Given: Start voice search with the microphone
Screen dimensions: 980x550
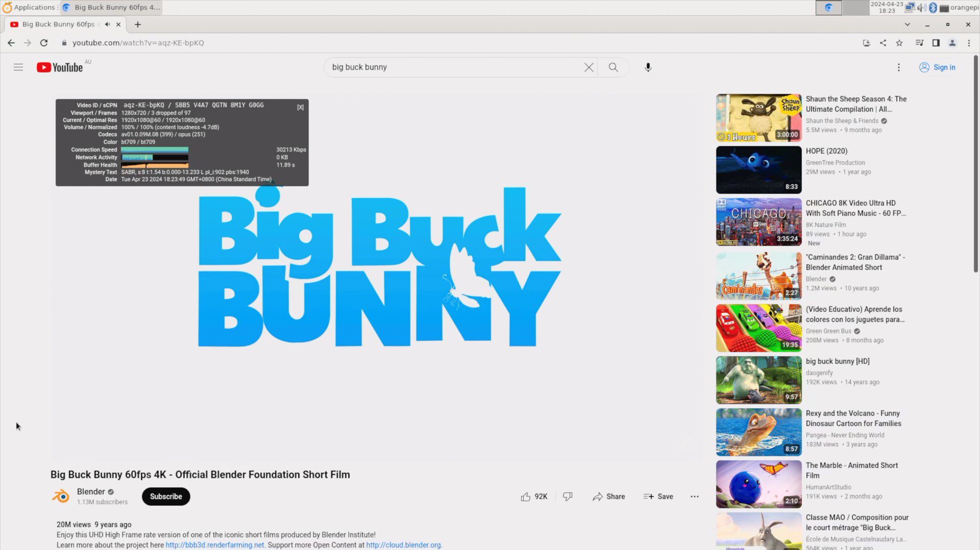Looking at the screenshot, I should pos(648,67).
